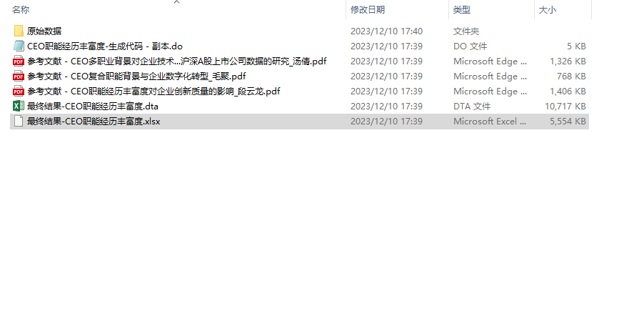This screenshot has height=311, width=644.
Task: Click the 原始数据 folder icon
Action: pos(19,31)
